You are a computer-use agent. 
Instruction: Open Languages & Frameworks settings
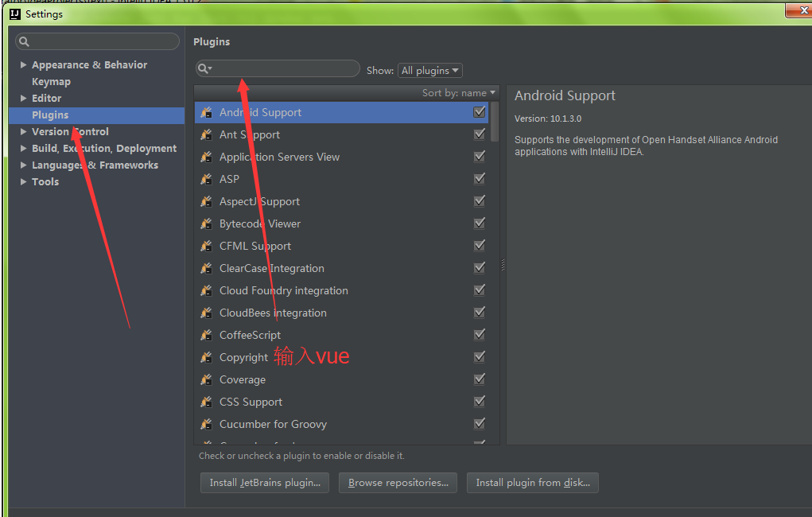(x=95, y=165)
